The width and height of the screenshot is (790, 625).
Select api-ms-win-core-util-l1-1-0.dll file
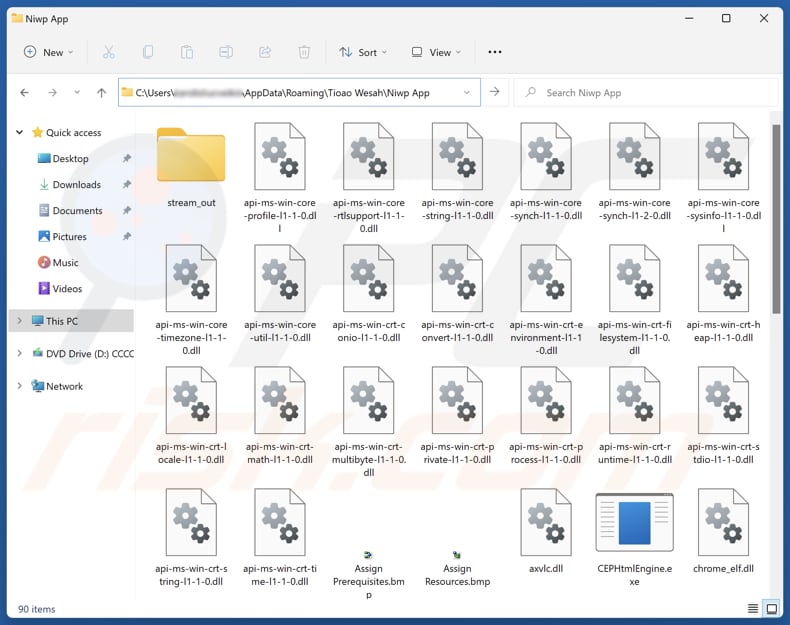pos(280,293)
